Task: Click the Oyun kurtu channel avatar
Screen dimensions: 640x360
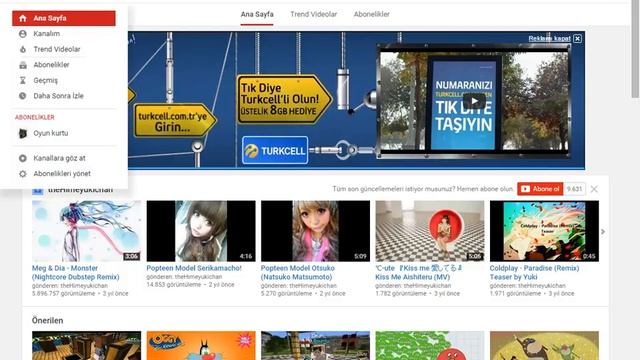Action: [23, 133]
